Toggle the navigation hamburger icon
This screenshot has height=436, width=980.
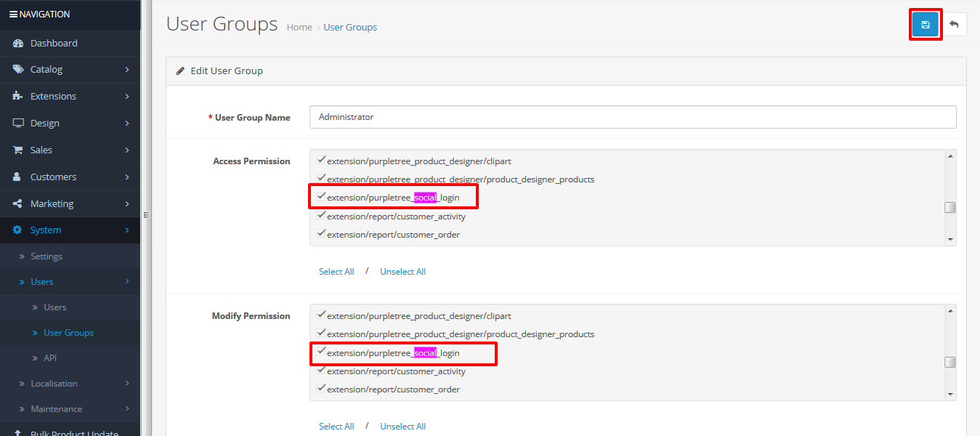[x=13, y=14]
